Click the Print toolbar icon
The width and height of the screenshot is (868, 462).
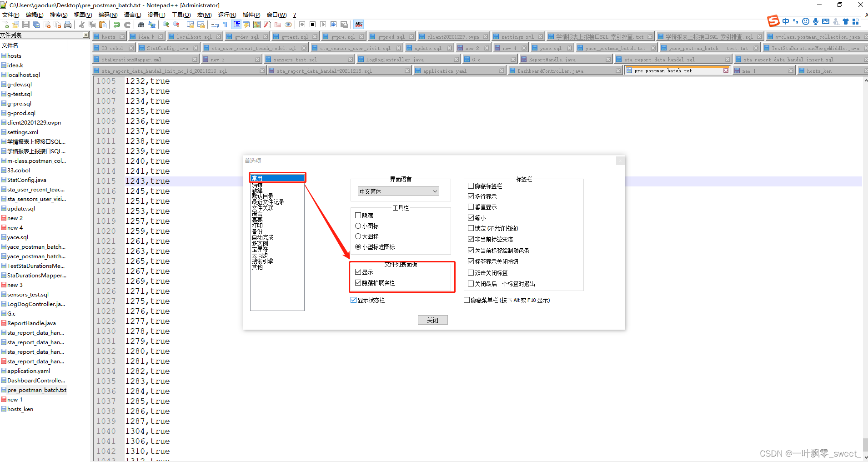(68, 25)
